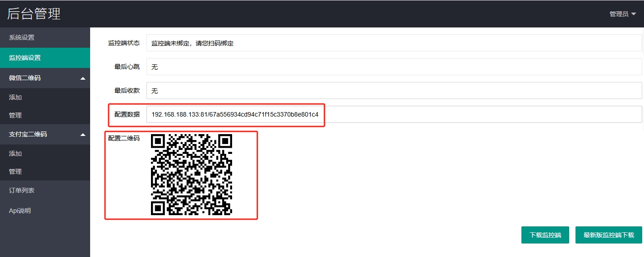644x257 pixels.
Task: Click the 最后收款 label
Action: pyautogui.click(x=127, y=90)
